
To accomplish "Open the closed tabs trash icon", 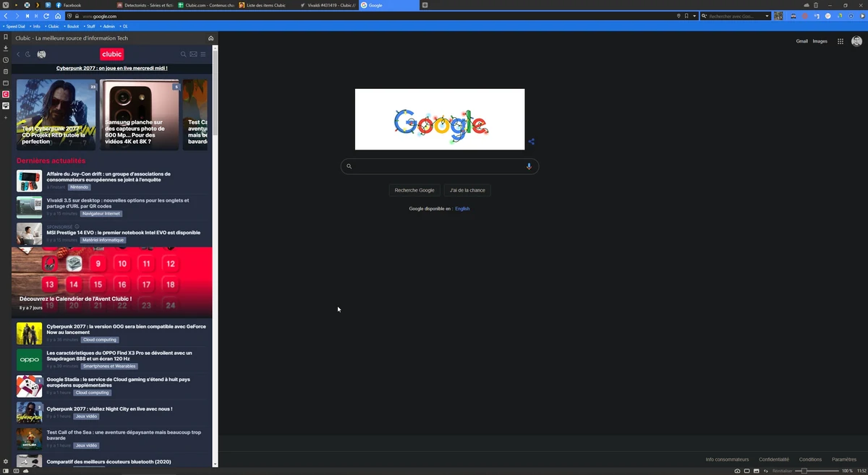I will point(816,5).
